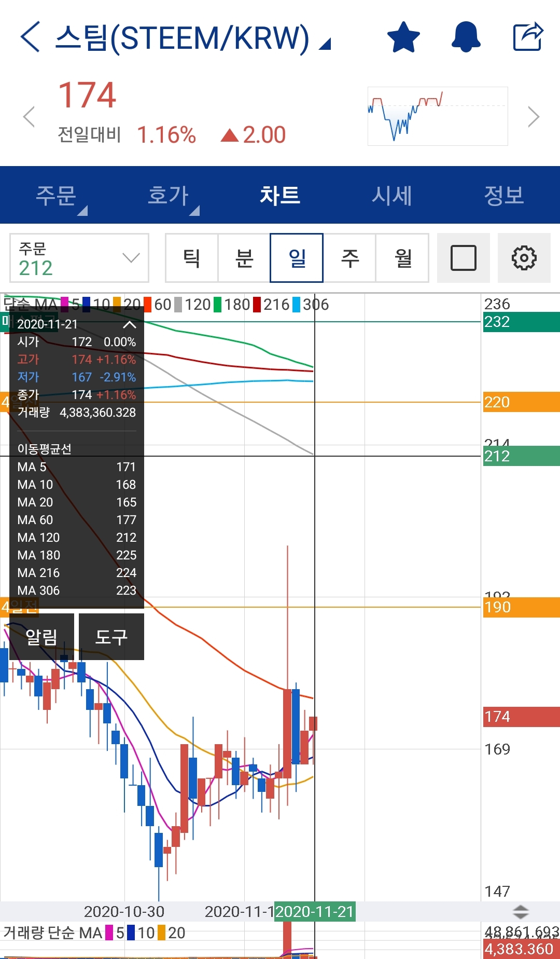Open the mini price chart thumbnail
Image resolution: width=560 pixels, height=959 pixels.
click(438, 116)
